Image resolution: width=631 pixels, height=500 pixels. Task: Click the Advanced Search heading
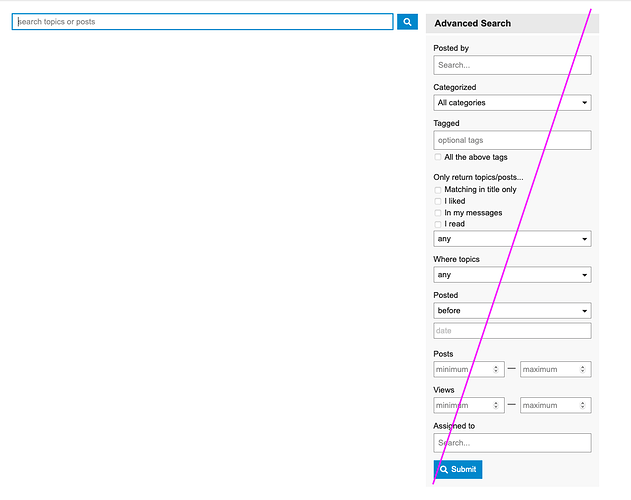472,23
